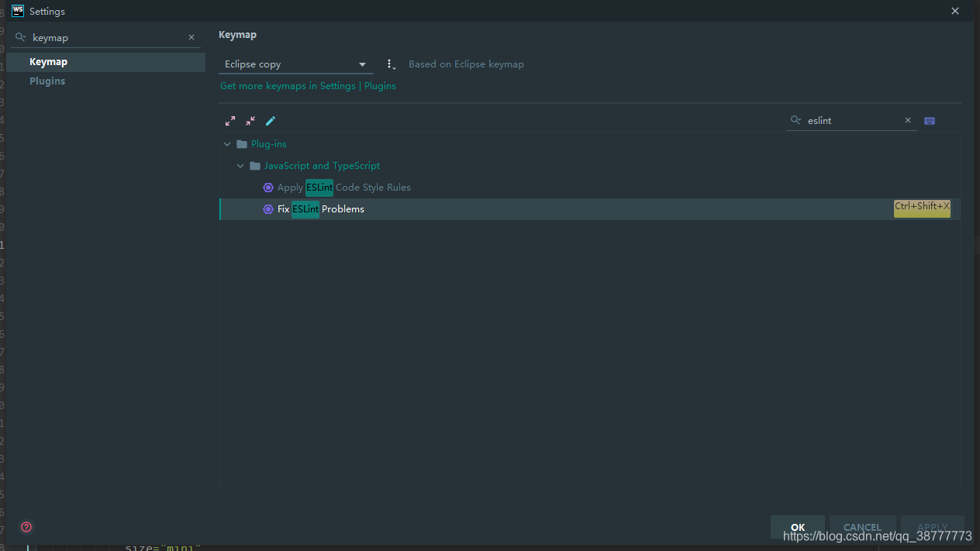
Task: Click the CANCEL button
Action: click(x=862, y=527)
